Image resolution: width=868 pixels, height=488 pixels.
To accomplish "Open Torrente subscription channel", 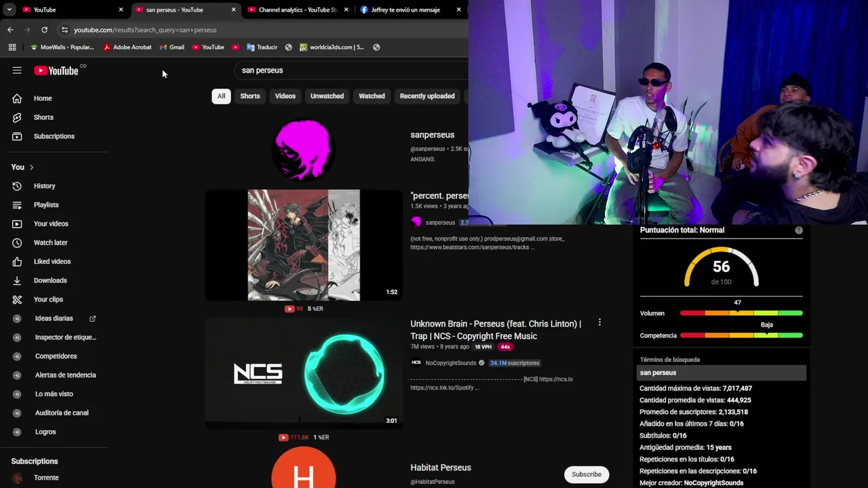I will (x=47, y=478).
